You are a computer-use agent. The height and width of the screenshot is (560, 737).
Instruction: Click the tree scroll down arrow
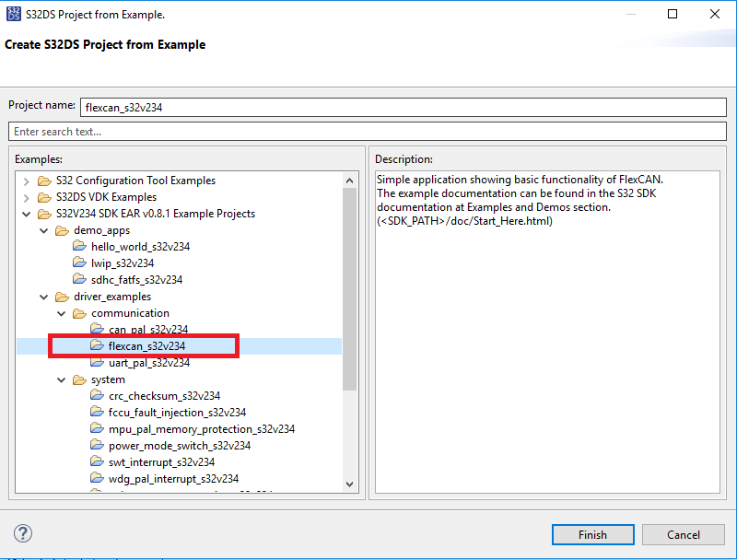(x=350, y=484)
